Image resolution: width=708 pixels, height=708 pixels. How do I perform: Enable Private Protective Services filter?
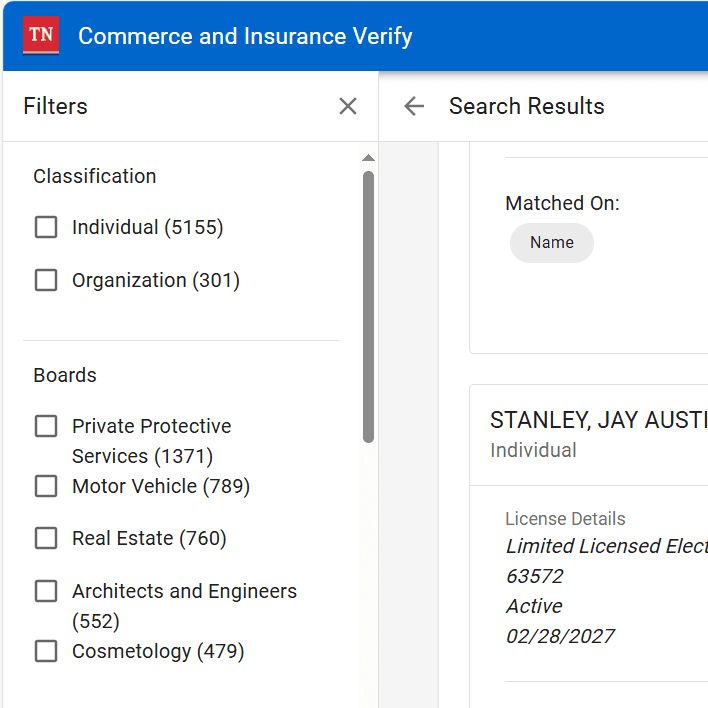click(x=46, y=426)
